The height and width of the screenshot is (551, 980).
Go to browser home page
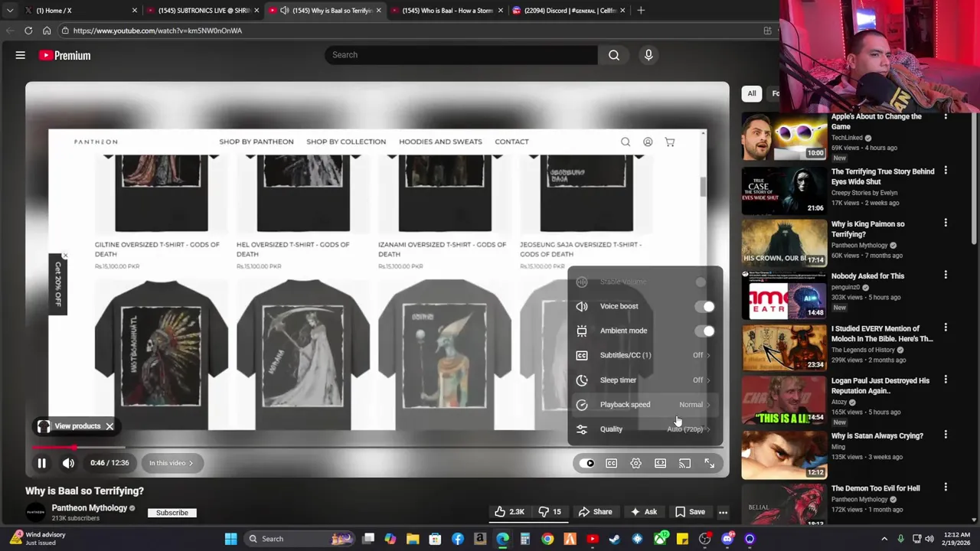(47, 31)
